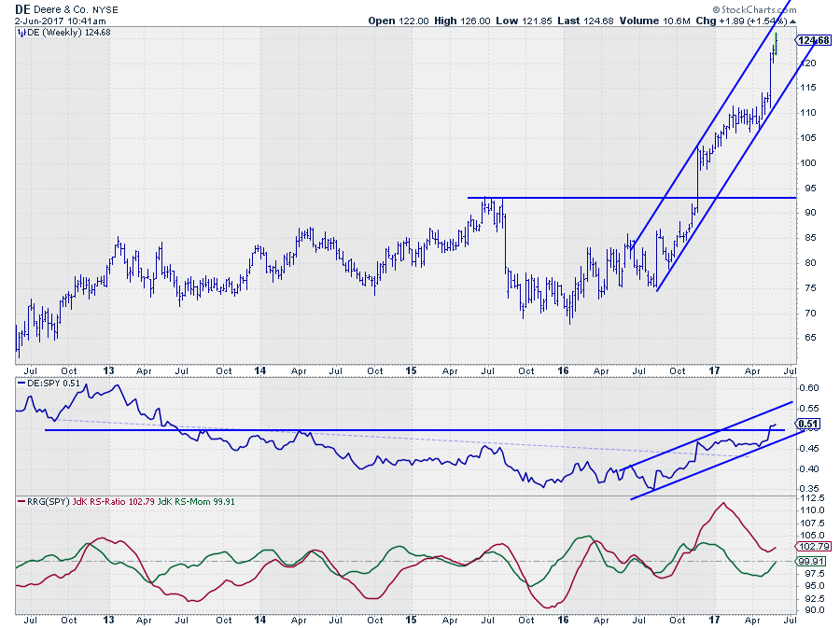This screenshot has width=840, height=628.
Task: Click the 16 year label on bottom axis
Action: point(563,619)
